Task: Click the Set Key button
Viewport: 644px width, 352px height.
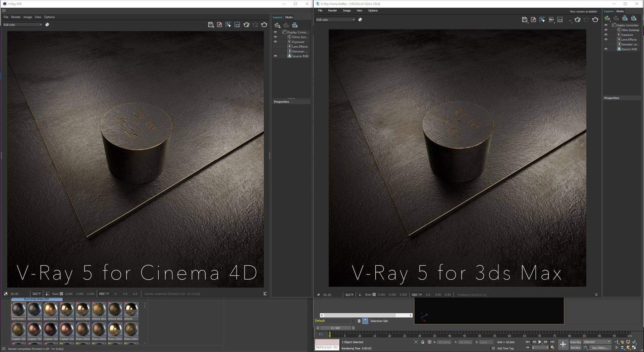Action: [x=575, y=348]
